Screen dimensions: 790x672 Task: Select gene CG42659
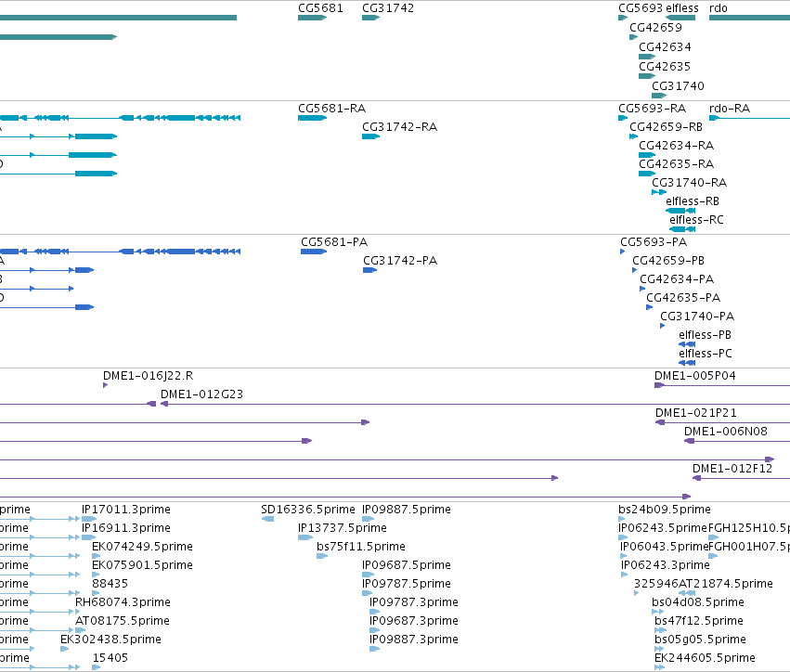point(633,37)
